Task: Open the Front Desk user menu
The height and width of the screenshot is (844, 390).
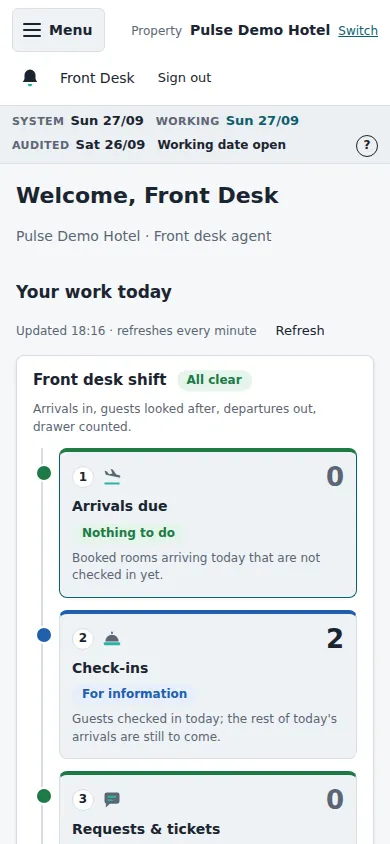Action: [x=97, y=78]
